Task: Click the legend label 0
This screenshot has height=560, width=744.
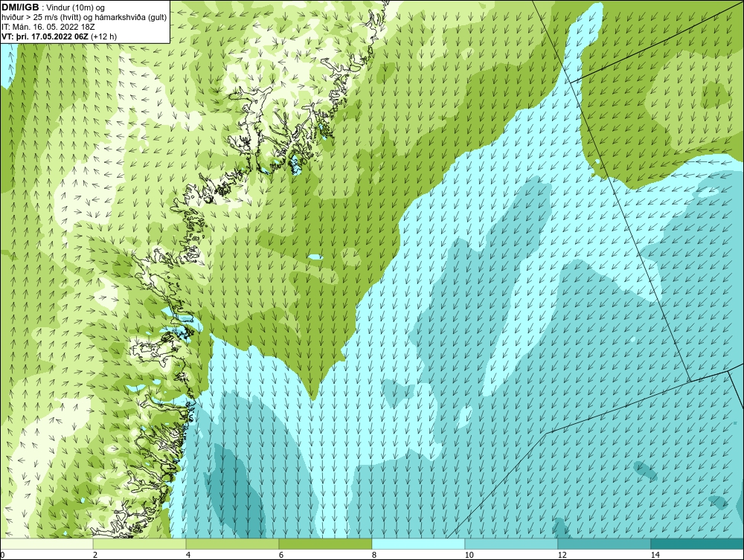Action: [2, 555]
